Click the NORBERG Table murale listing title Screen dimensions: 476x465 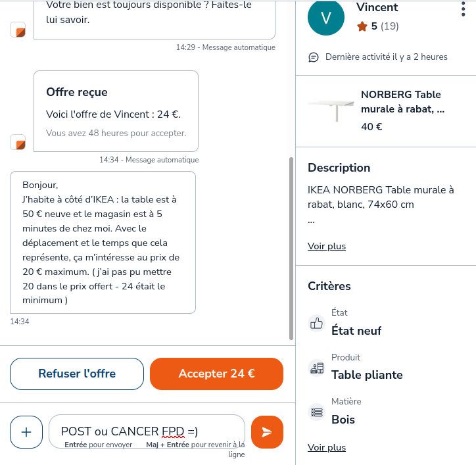(402, 102)
